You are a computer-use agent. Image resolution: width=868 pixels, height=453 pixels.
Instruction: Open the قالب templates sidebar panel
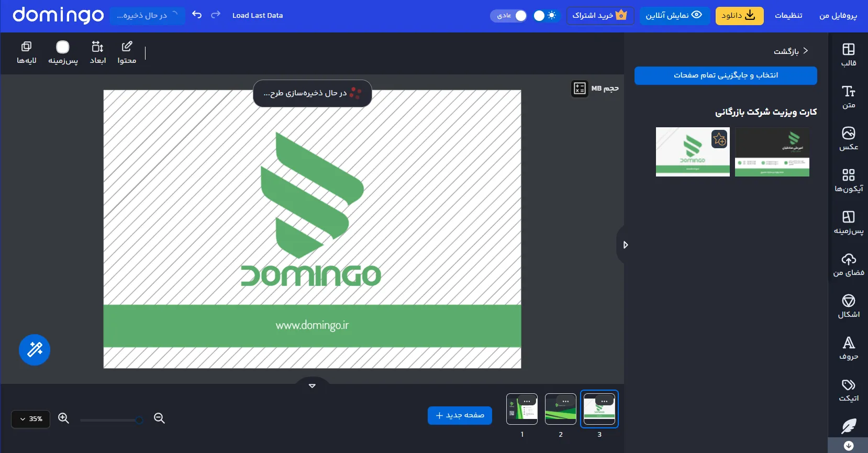pos(848,55)
